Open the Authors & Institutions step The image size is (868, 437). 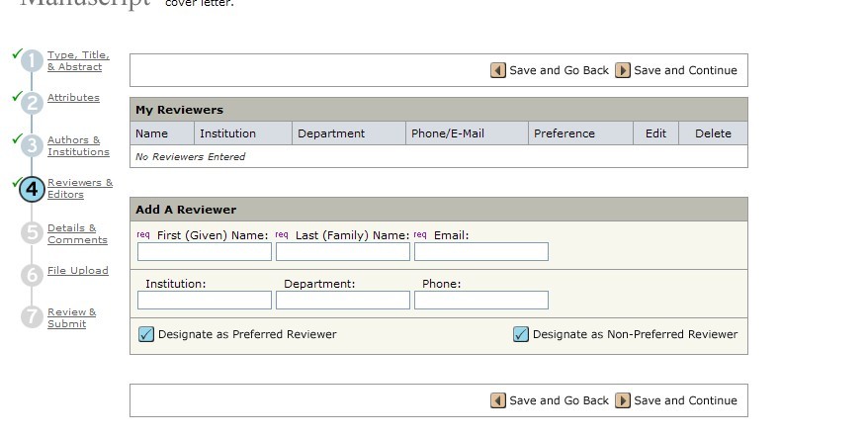coord(78,146)
